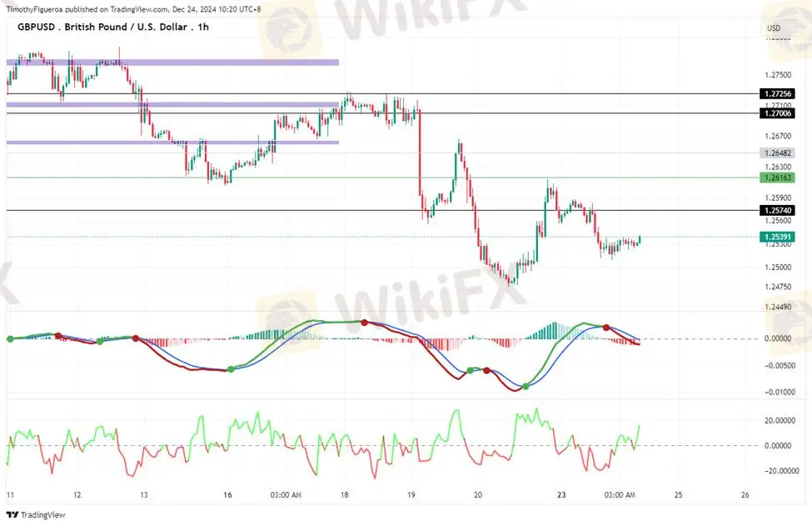
Task: Click the leftmost green dot on MACD
Action: pos(9,338)
